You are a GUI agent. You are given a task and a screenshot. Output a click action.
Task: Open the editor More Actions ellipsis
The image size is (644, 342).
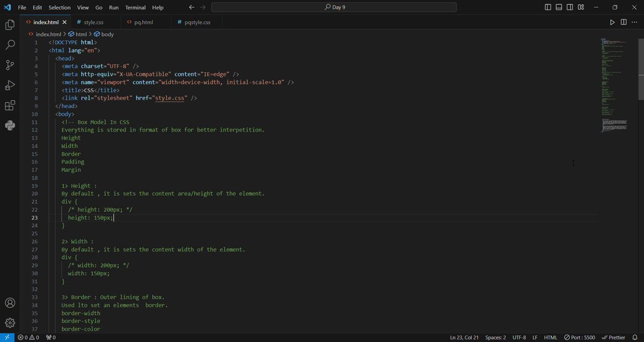635,22
